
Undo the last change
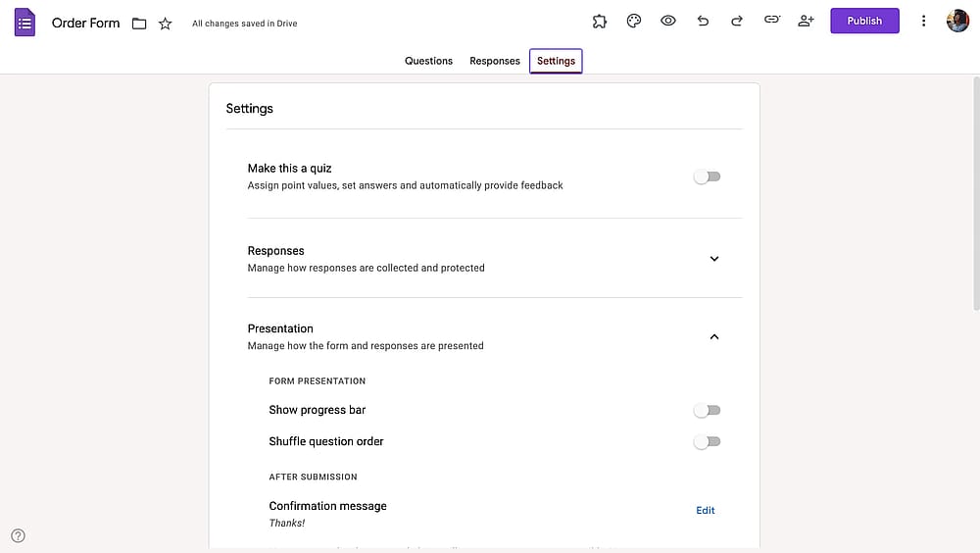703,21
